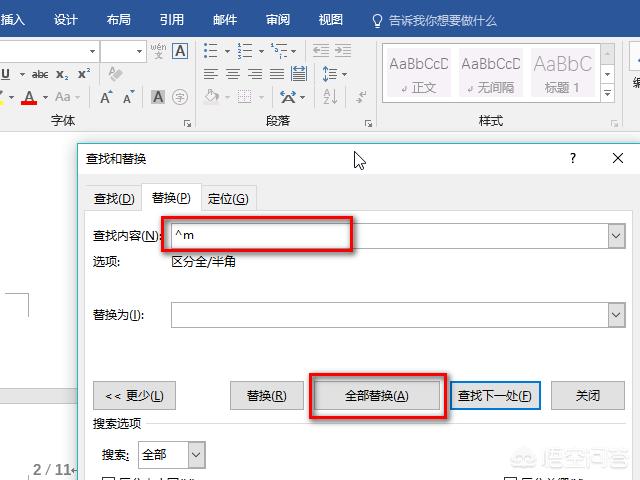Center align text
Viewport: 640px width, 480px height.
[x=233, y=74]
